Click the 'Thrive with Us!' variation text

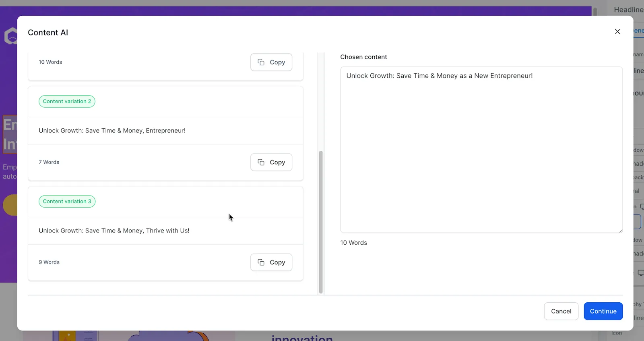[x=114, y=231]
